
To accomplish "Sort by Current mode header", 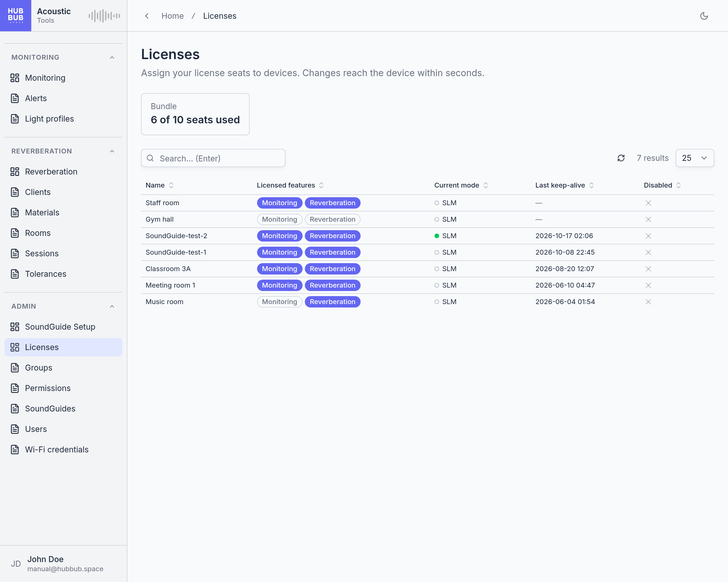I will (461, 185).
